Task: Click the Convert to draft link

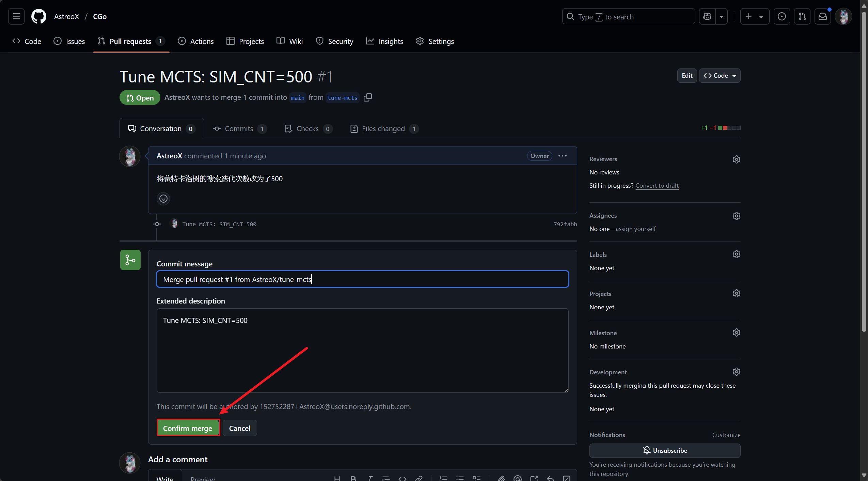Action: (657, 185)
